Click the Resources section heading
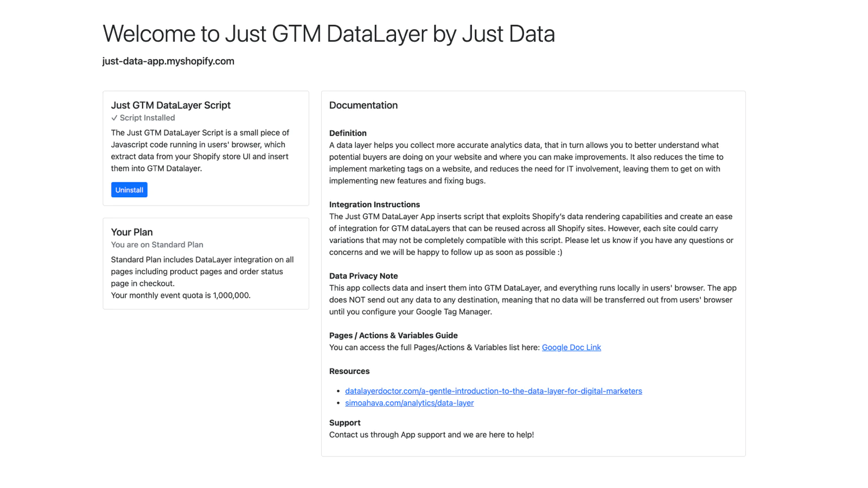The image size is (868, 488). click(x=349, y=371)
